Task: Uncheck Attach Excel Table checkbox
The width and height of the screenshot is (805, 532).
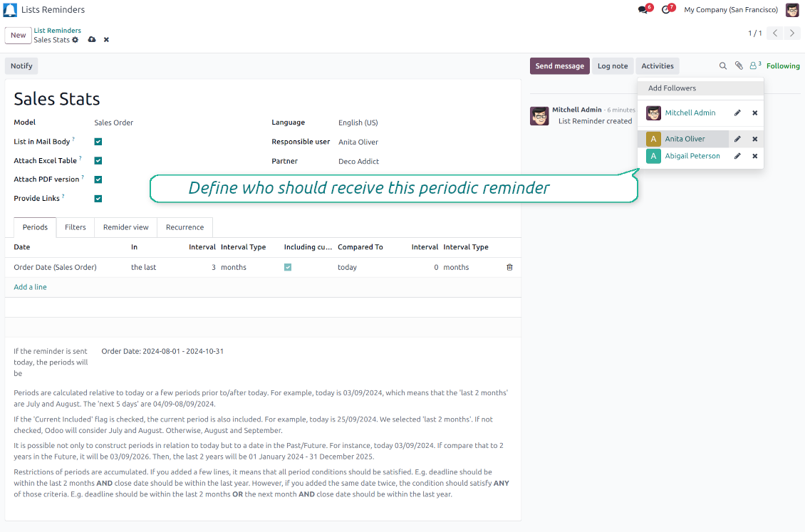Action: (98, 161)
